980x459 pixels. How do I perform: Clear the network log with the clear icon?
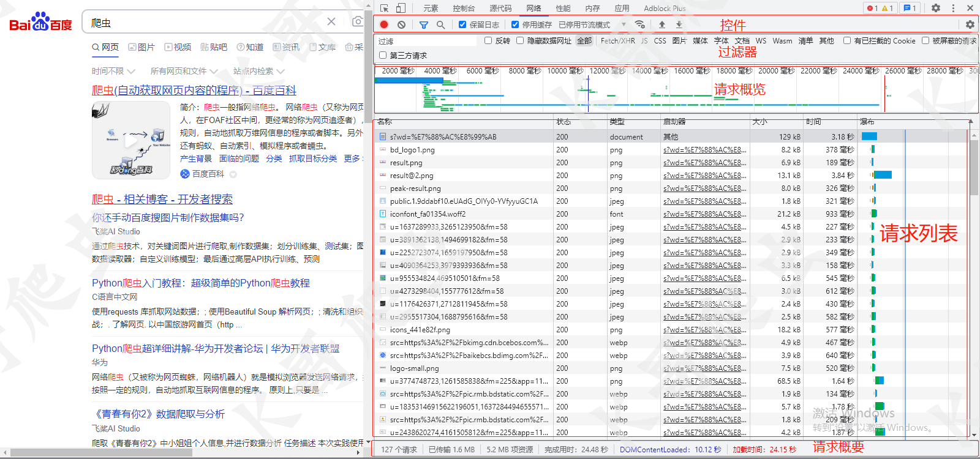pyautogui.click(x=401, y=24)
